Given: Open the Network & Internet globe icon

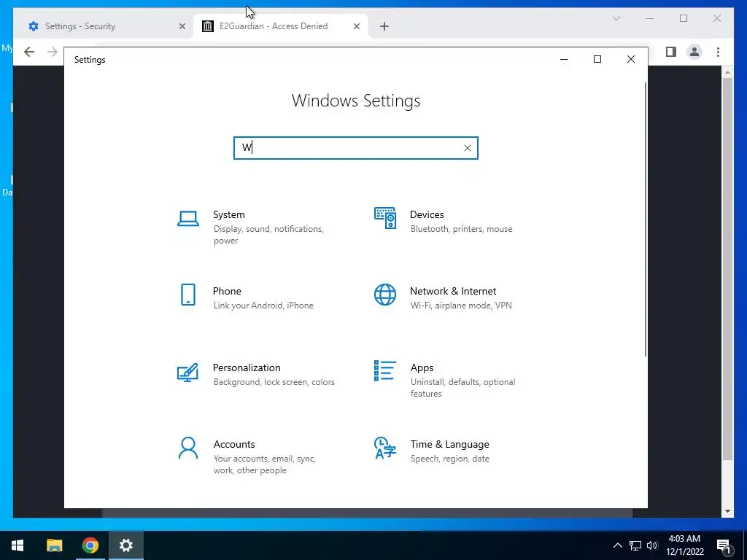Looking at the screenshot, I should (x=385, y=295).
